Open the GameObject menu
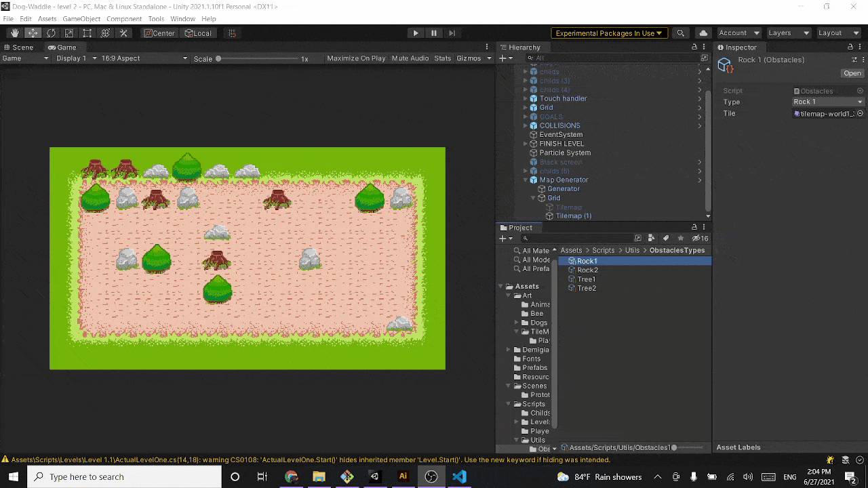This screenshot has width=868, height=488. click(81, 19)
